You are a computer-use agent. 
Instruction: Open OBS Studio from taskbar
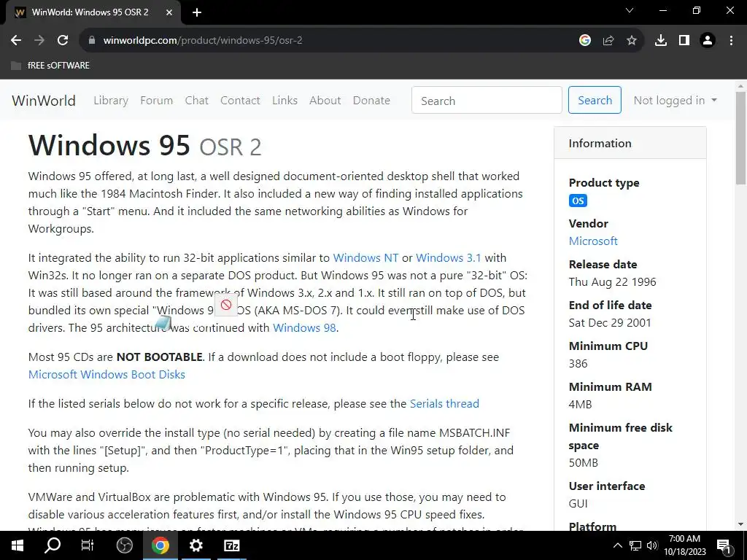coord(124,545)
